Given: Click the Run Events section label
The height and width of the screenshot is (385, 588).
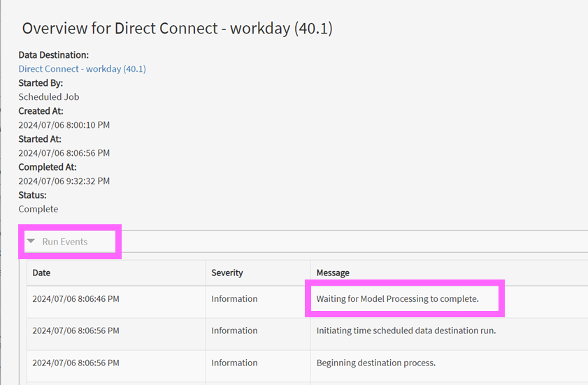Looking at the screenshot, I should coord(65,242).
